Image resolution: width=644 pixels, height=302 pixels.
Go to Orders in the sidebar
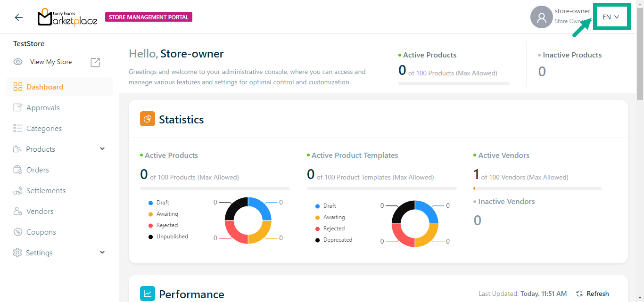(x=38, y=170)
